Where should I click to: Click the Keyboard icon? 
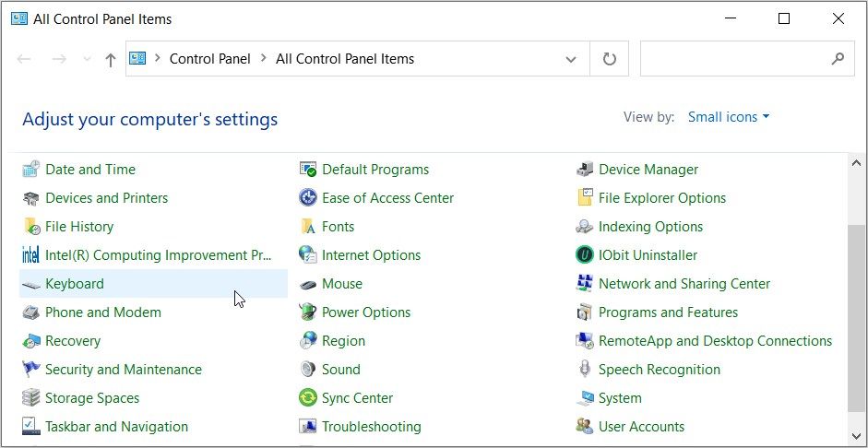coord(30,284)
